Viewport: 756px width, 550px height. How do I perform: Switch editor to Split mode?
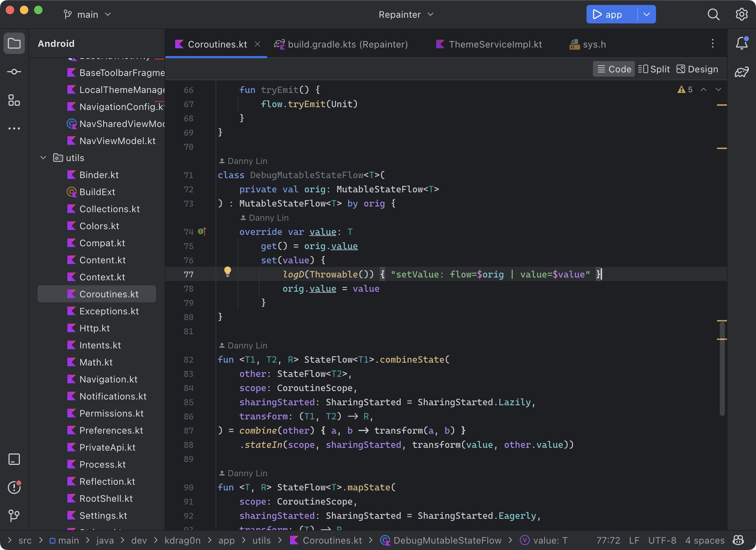click(654, 69)
